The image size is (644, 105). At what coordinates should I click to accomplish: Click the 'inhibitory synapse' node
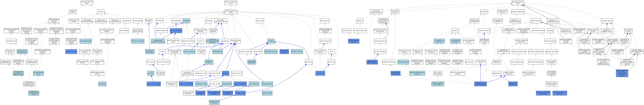297,52
